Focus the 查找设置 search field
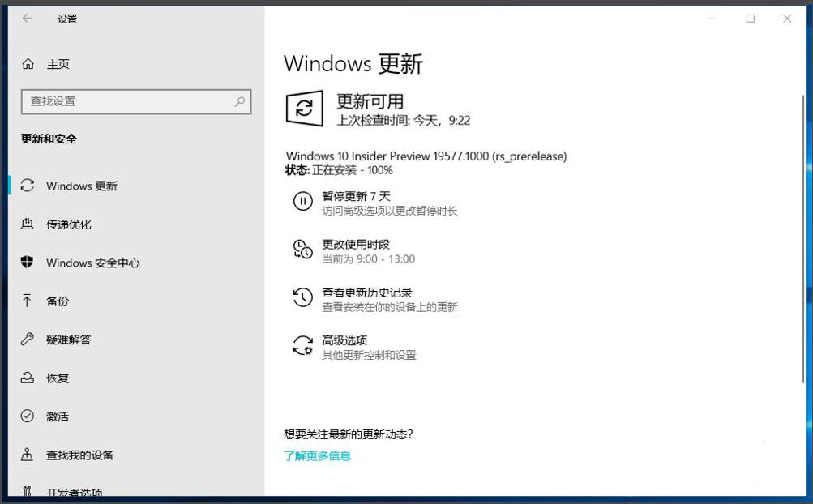 (x=136, y=101)
